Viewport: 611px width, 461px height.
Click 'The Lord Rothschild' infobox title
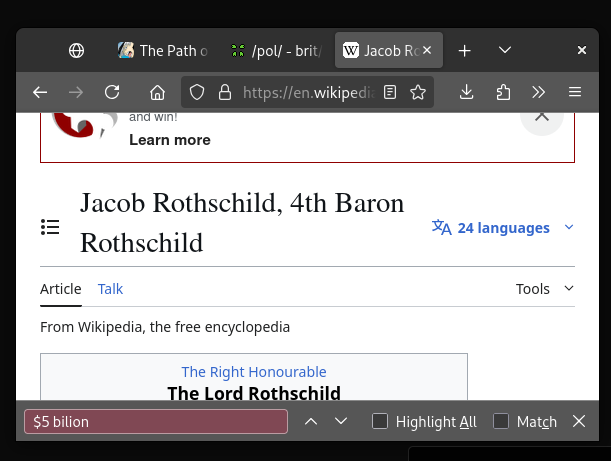[254, 393]
